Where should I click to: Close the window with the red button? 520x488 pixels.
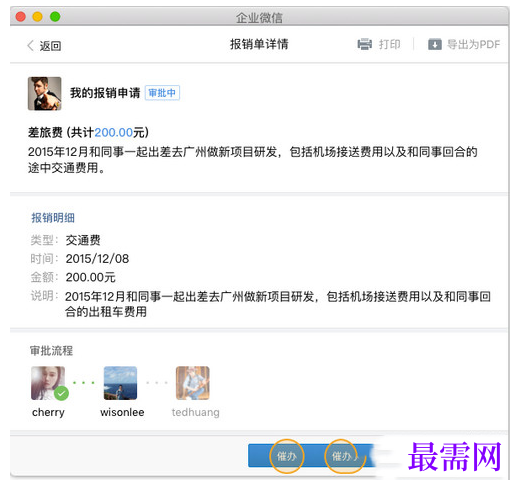coord(21,16)
